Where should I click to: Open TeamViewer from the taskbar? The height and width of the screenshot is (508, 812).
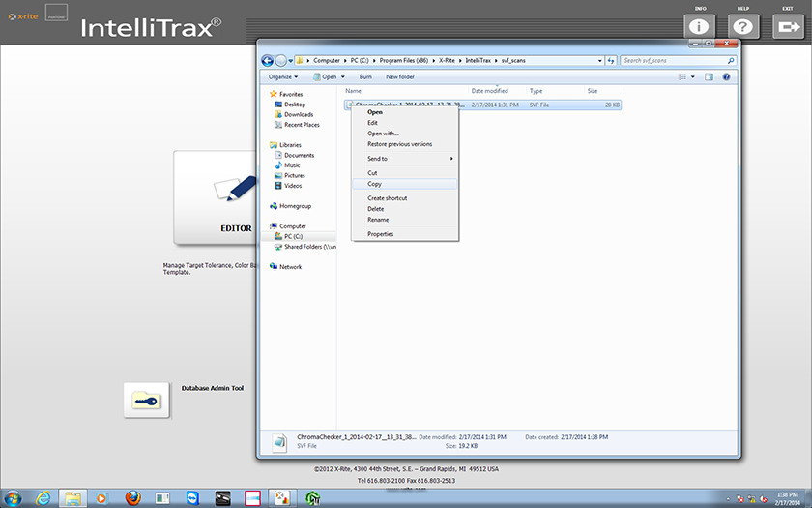[x=192, y=498]
